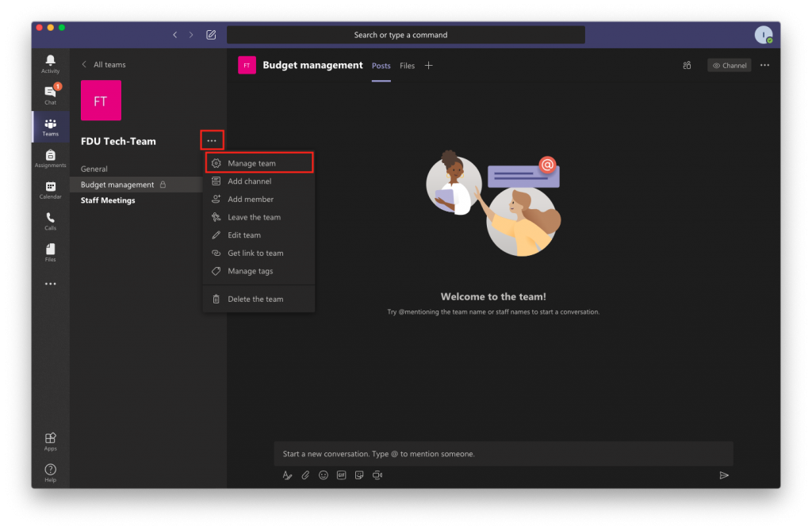The width and height of the screenshot is (812, 530).
Task: Click the Budget management channel avatar
Action: (247, 65)
